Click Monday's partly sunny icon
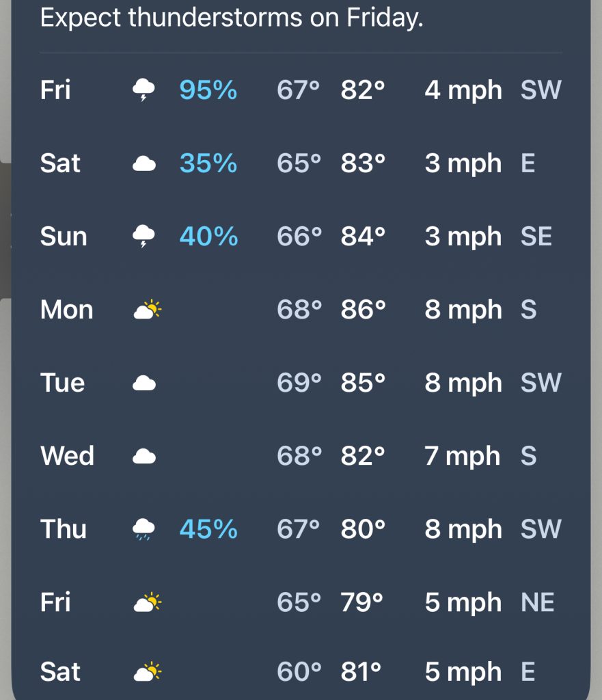Viewport: 602px width, 700px height. (x=147, y=310)
